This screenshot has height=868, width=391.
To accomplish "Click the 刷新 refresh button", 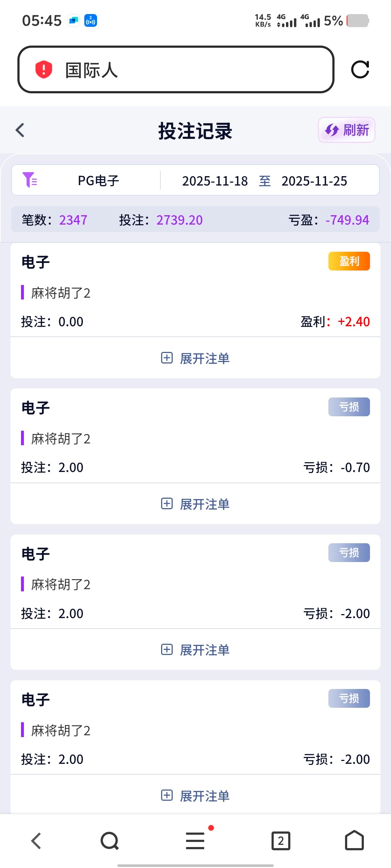I will click(x=346, y=130).
